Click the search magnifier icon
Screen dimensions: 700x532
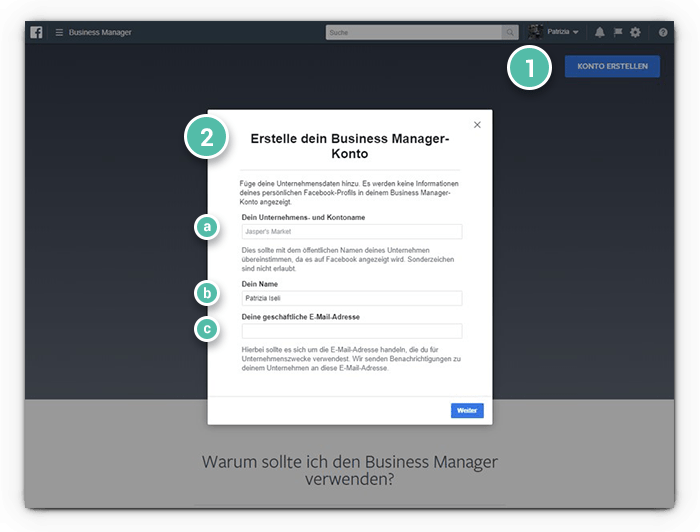pos(510,33)
